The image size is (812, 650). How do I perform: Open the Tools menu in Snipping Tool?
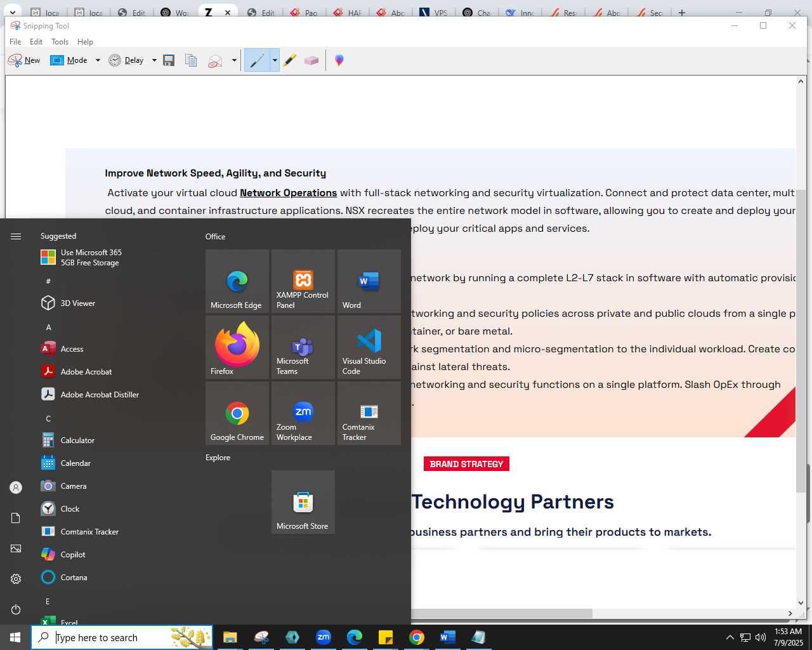click(60, 42)
